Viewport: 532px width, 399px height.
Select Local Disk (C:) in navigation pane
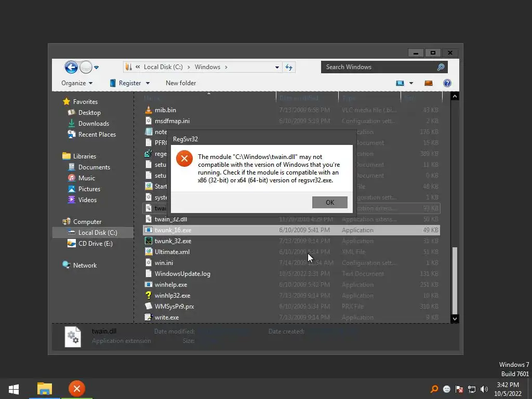pyautogui.click(x=93, y=232)
